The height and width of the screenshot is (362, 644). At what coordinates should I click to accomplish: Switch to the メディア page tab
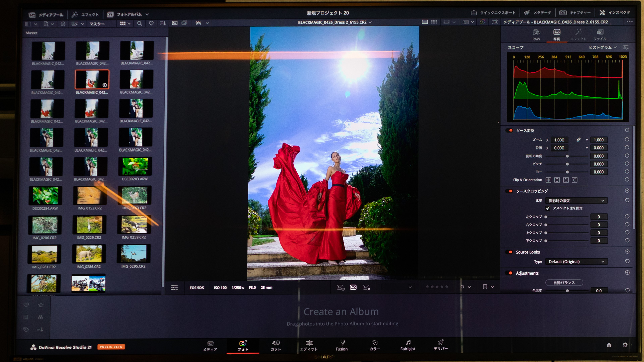tap(210, 346)
